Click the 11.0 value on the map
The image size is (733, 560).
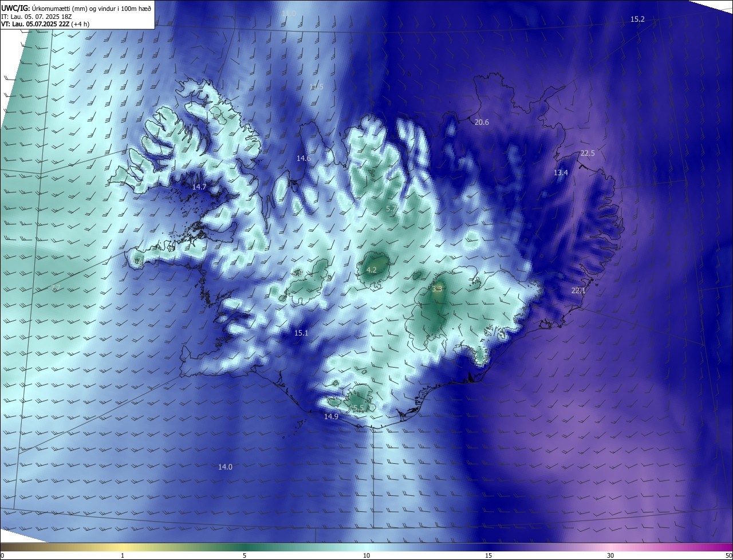pos(289,13)
